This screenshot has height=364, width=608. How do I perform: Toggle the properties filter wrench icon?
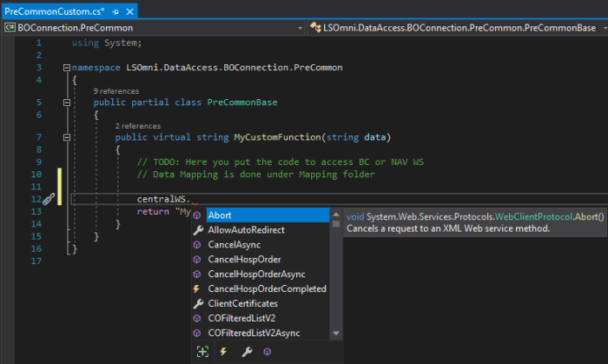247,352
